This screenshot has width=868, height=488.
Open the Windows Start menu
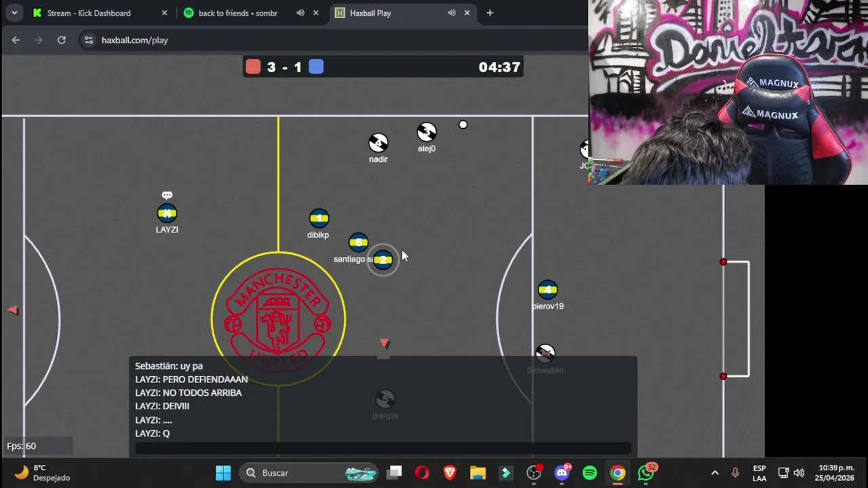tap(223, 472)
